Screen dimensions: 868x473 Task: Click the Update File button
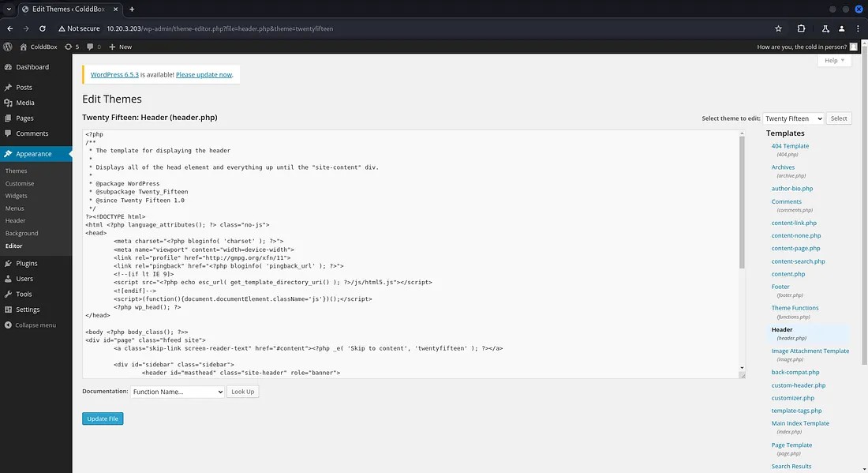[103, 419]
